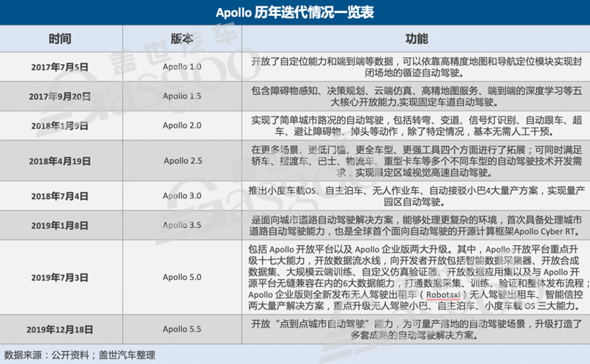Click the date cell '2018年1月9日'
The height and width of the screenshot is (364, 590).
pos(60,126)
